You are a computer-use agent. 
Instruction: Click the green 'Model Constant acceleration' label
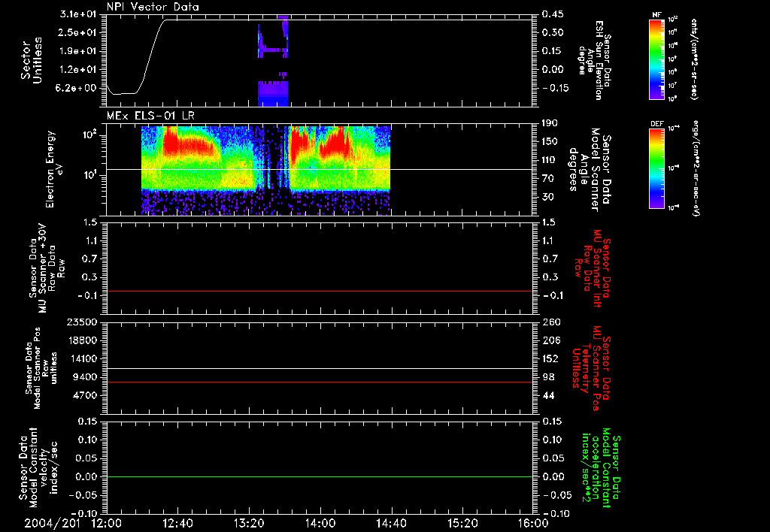point(601,469)
